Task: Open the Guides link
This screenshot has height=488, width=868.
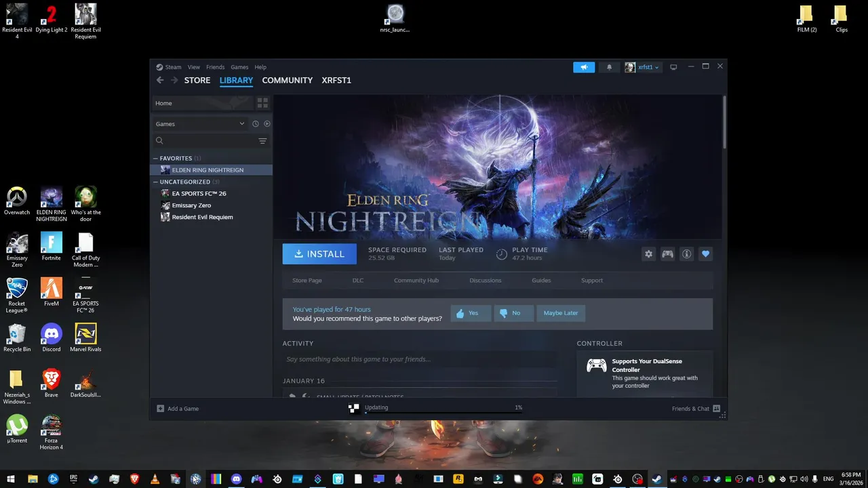Action: click(x=541, y=281)
